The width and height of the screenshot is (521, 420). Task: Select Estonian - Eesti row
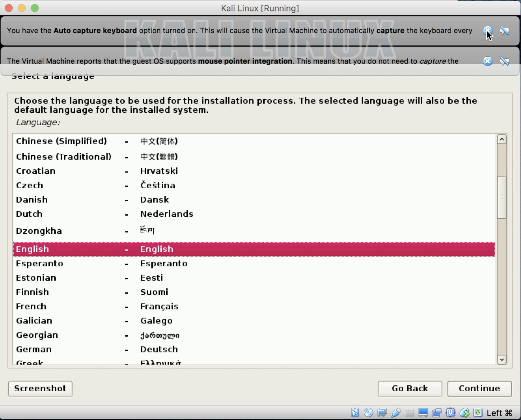pyautogui.click(x=254, y=278)
